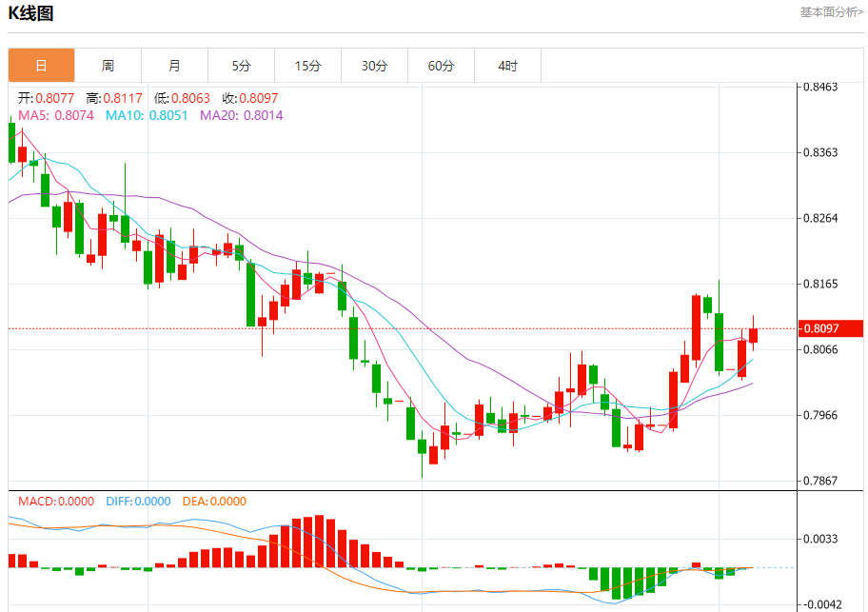The width and height of the screenshot is (868, 612).
Task: Click the 0.7966 price axis label
Action: [x=820, y=415]
